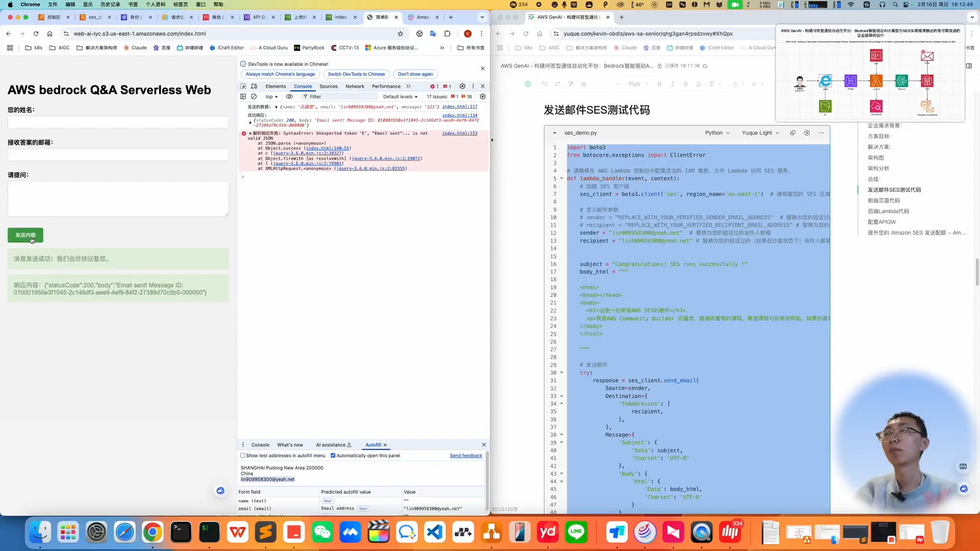
Task: Open the index.html:153 source link
Action: coord(459,133)
